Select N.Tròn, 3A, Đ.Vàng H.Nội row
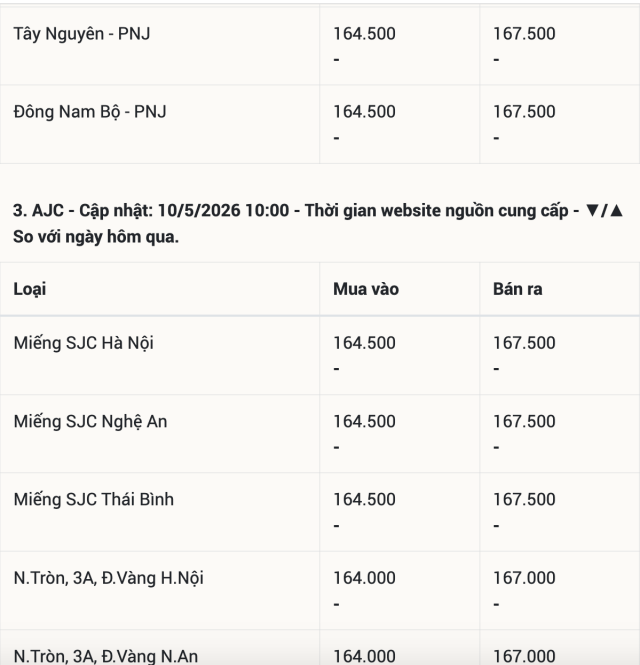The image size is (640, 665). coord(320,590)
